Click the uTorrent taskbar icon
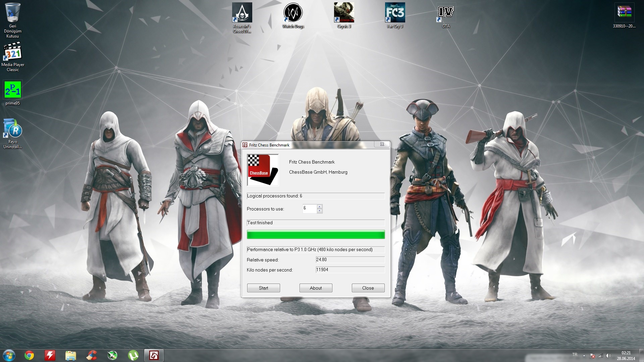This screenshot has height=362, width=644. pos(133,355)
